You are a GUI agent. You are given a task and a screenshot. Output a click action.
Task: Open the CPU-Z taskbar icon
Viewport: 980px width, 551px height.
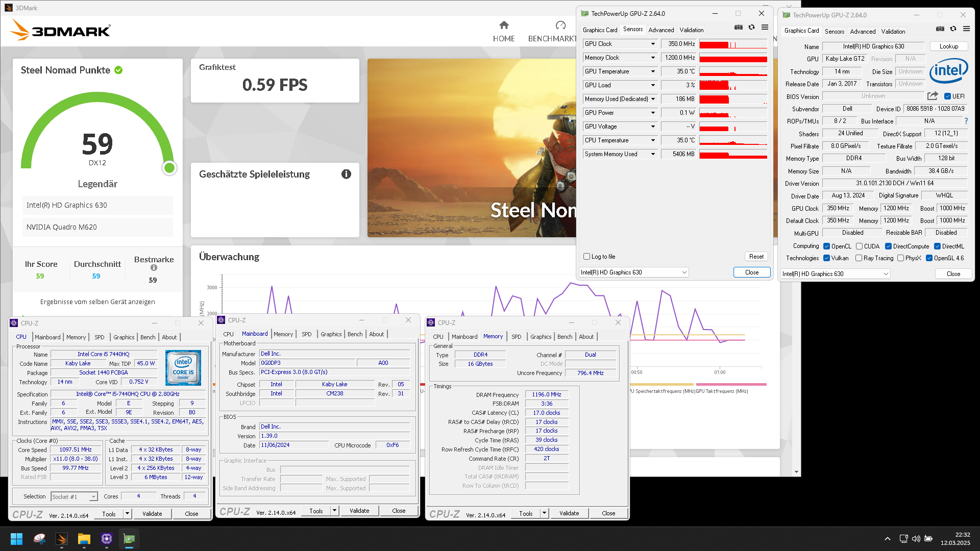point(107,539)
